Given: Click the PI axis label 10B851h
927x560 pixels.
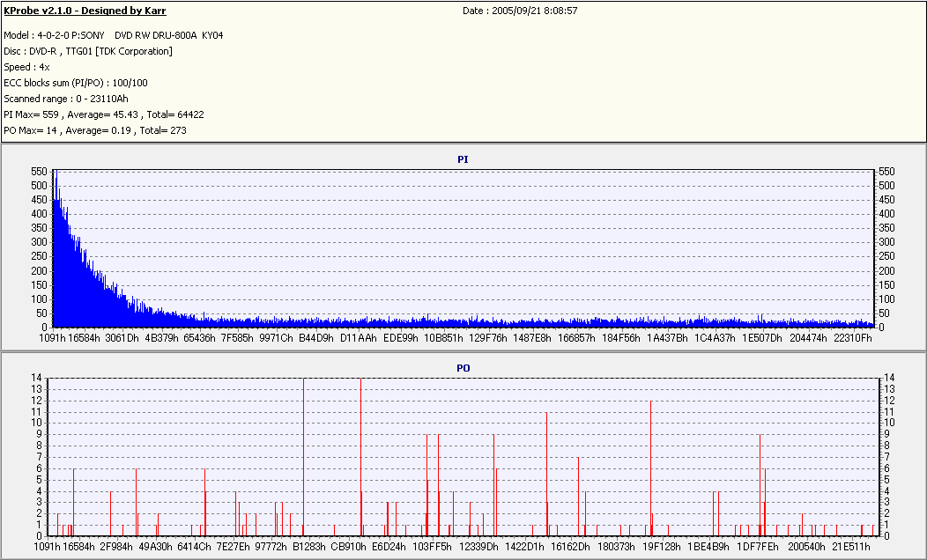Looking at the screenshot, I should coord(443,338).
